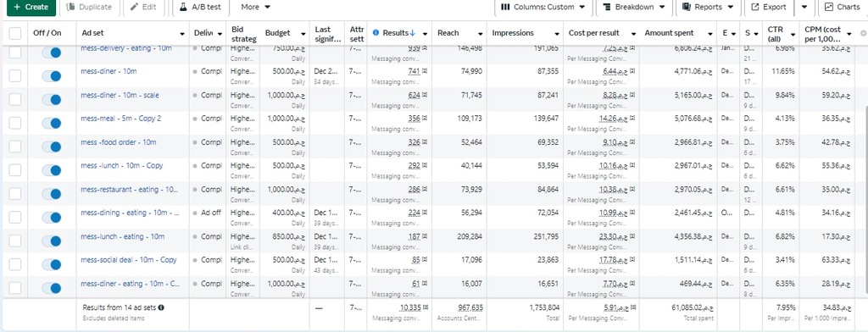Tick the checkbox for mess-lunch - eating - 10m
Screen dimensions: 868x332
[15, 241]
